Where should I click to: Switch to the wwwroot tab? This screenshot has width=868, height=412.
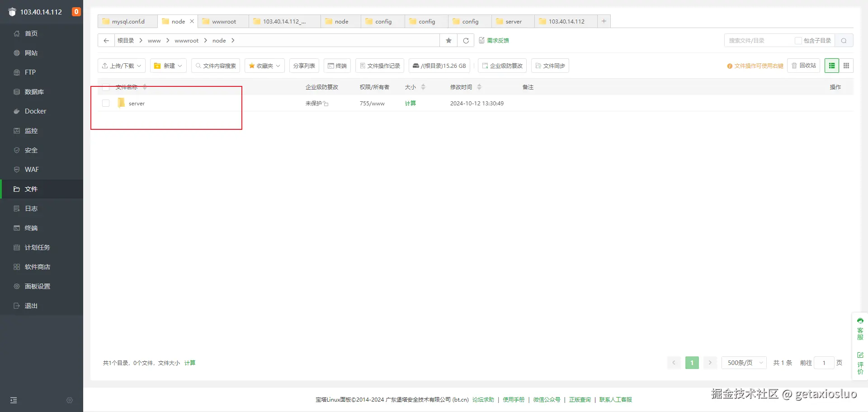223,21
